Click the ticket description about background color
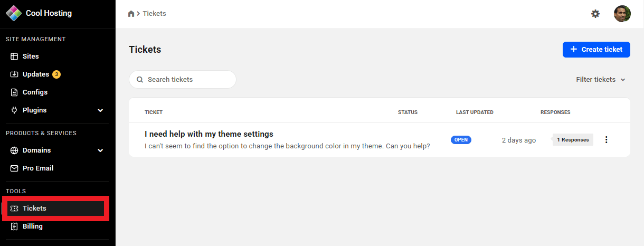The height and width of the screenshot is (246, 644). [x=287, y=146]
